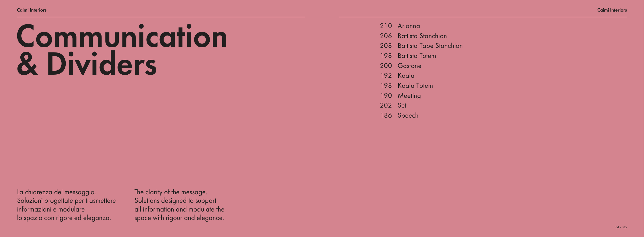Click page number 210 beside Arianna
This screenshot has height=237, width=644.
pos(386,26)
